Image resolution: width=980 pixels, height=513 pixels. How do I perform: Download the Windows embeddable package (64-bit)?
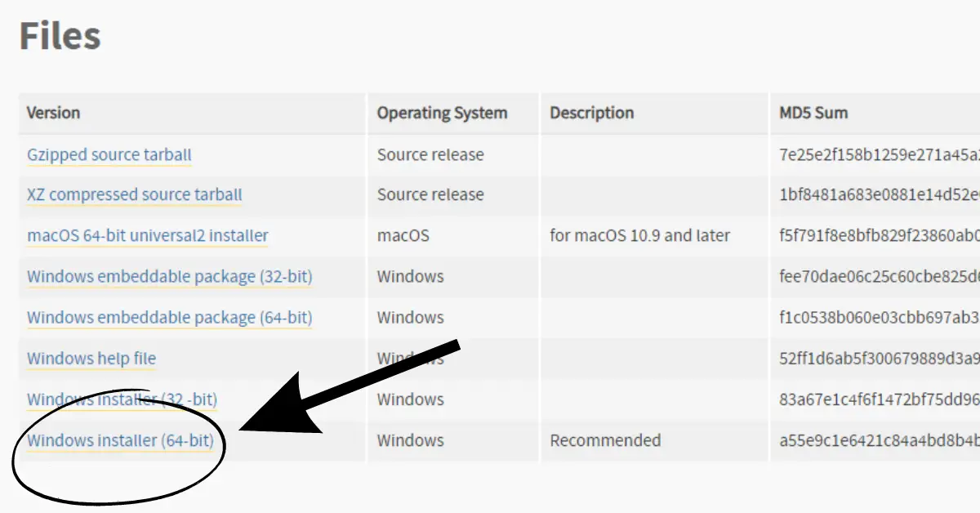click(x=168, y=317)
